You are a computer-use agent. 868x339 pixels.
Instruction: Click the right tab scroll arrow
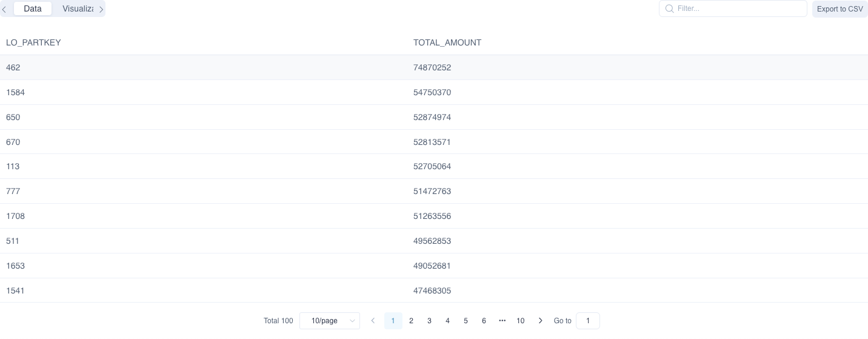tap(101, 9)
